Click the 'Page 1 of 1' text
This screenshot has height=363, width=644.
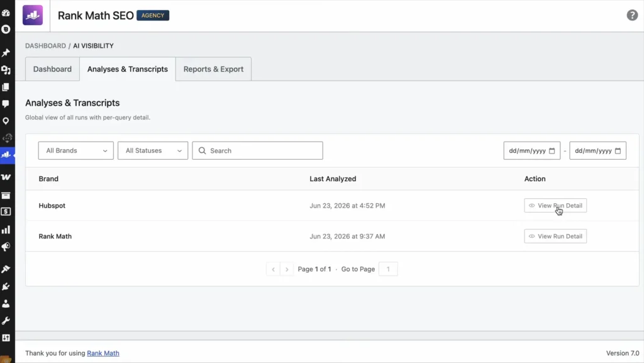point(314,269)
